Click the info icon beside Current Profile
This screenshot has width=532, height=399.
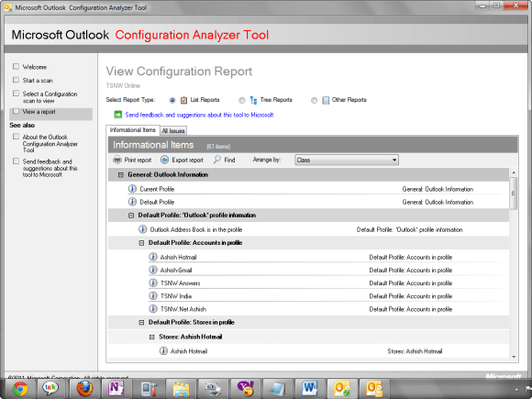tap(132, 189)
